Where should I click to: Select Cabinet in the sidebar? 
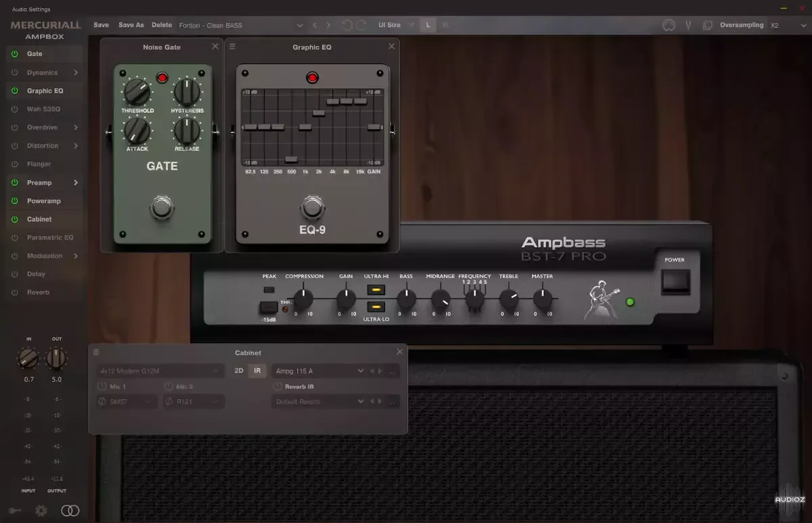[39, 219]
